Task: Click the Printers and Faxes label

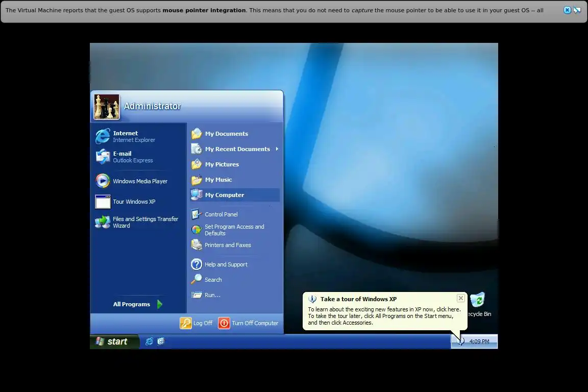Action: [x=228, y=245]
